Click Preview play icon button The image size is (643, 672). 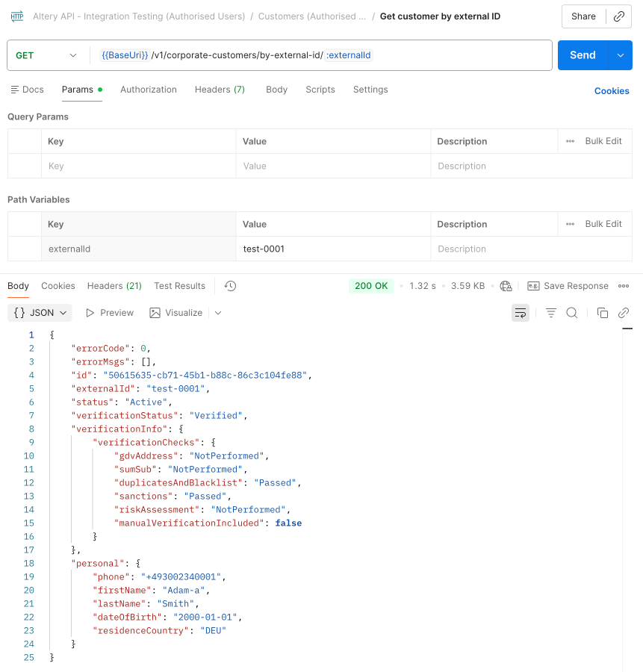point(110,313)
